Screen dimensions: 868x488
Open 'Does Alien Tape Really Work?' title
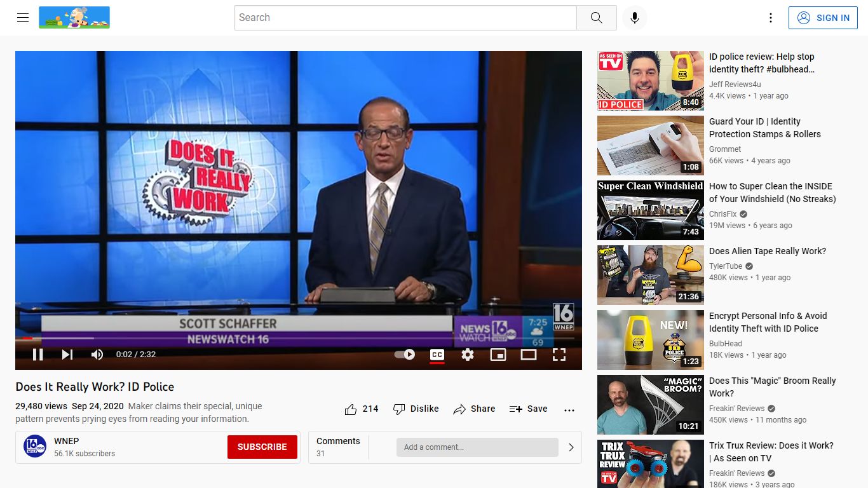[x=768, y=251]
